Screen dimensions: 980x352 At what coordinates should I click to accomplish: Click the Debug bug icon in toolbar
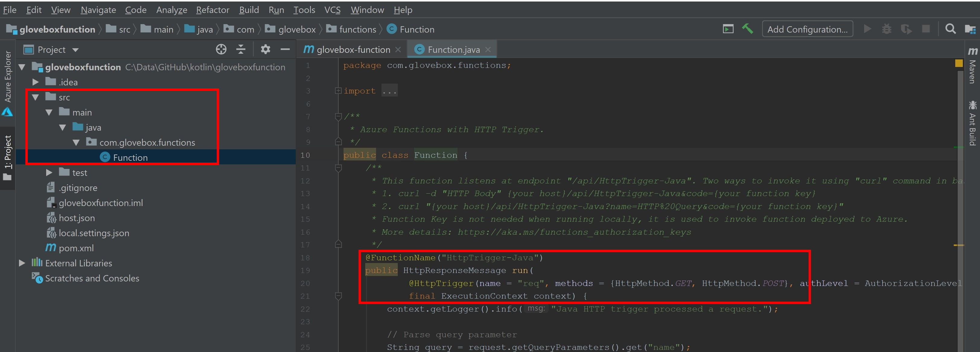pyautogui.click(x=886, y=29)
